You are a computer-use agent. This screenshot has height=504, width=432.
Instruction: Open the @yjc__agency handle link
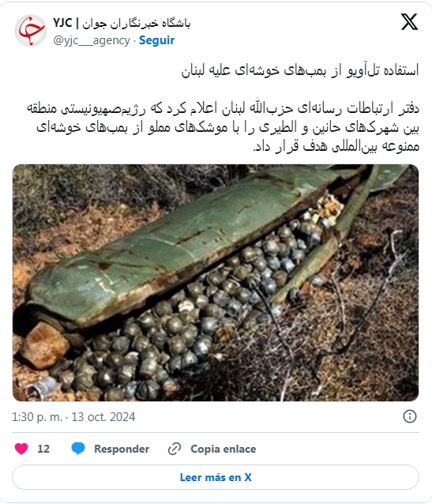(92, 41)
